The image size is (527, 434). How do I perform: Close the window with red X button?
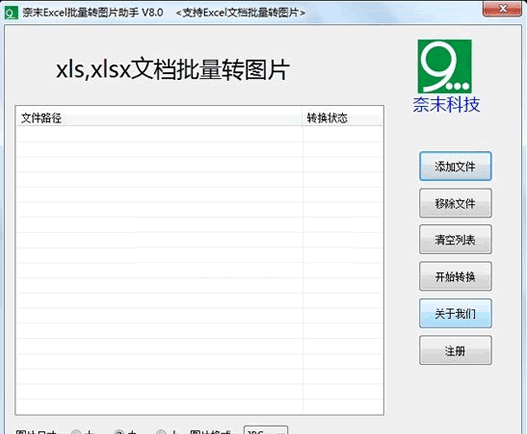pyautogui.click(x=502, y=8)
